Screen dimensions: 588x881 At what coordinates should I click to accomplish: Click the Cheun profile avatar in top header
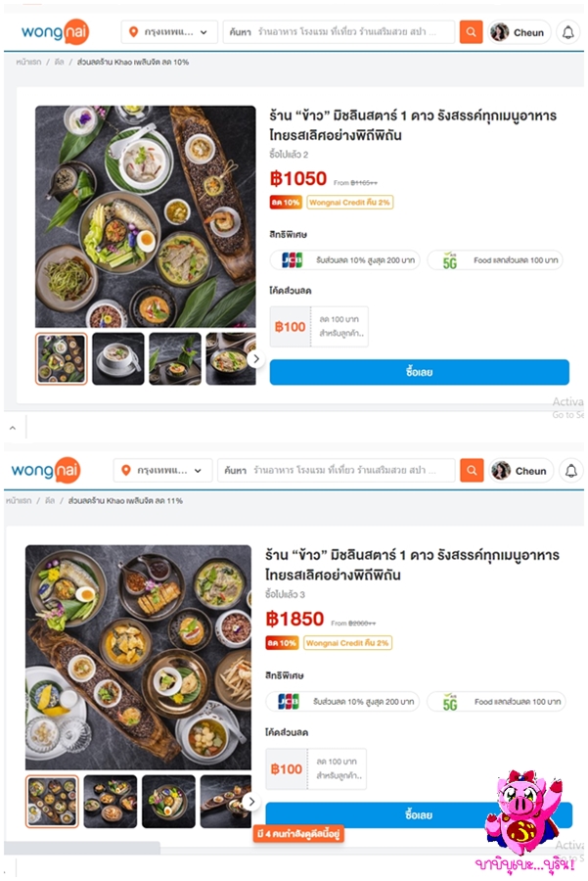tap(499, 32)
